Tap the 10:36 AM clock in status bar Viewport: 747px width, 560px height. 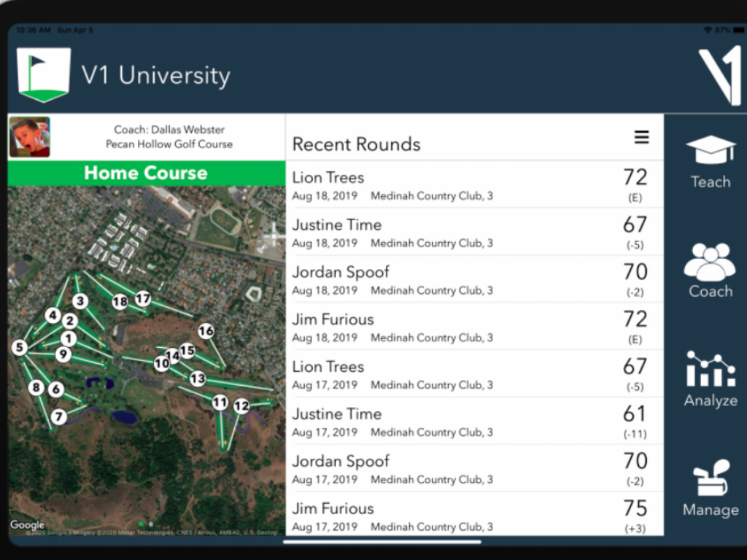point(33,30)
